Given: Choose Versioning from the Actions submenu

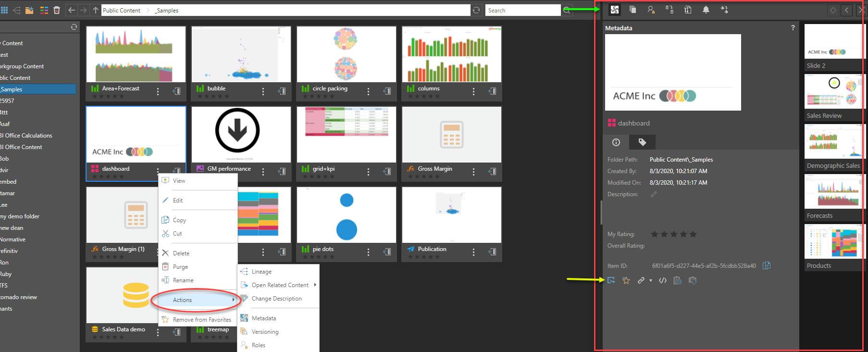Looking at the screenshot, I should (x=265, y=332).
